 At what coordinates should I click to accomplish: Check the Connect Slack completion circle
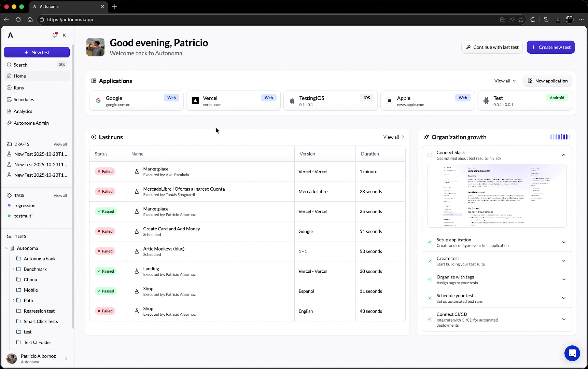coord(430,155)
